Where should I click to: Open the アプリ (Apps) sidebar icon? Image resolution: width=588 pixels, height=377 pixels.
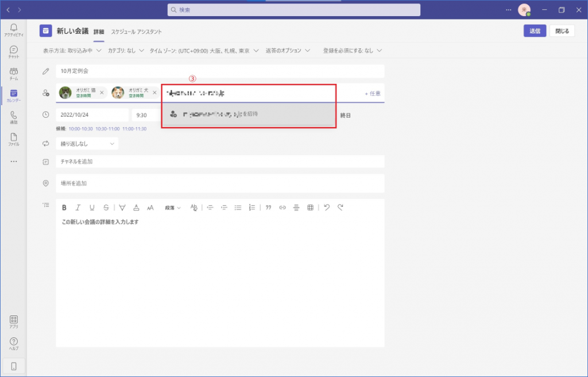13,322
